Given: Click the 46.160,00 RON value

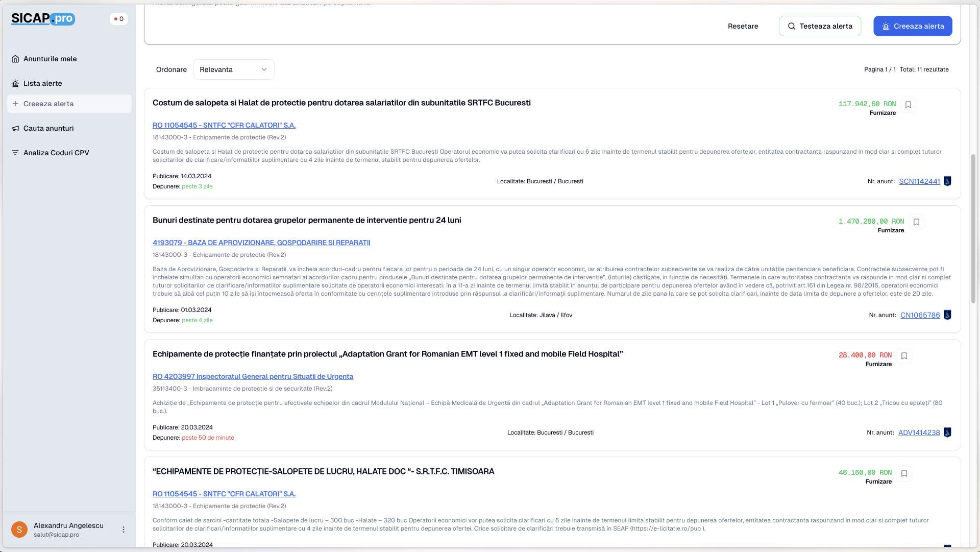Looking at the screenshot, I should pyautogui.click(x=865, y=472).
